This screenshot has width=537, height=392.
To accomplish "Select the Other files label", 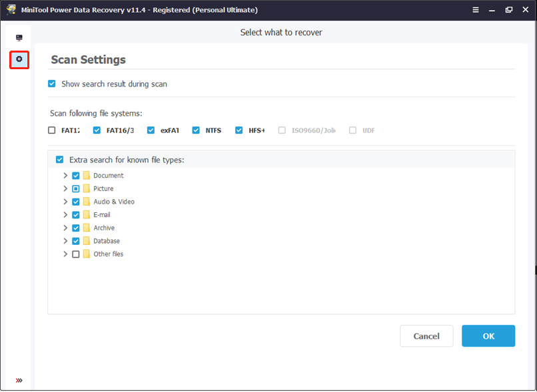I will pos(108,254).
